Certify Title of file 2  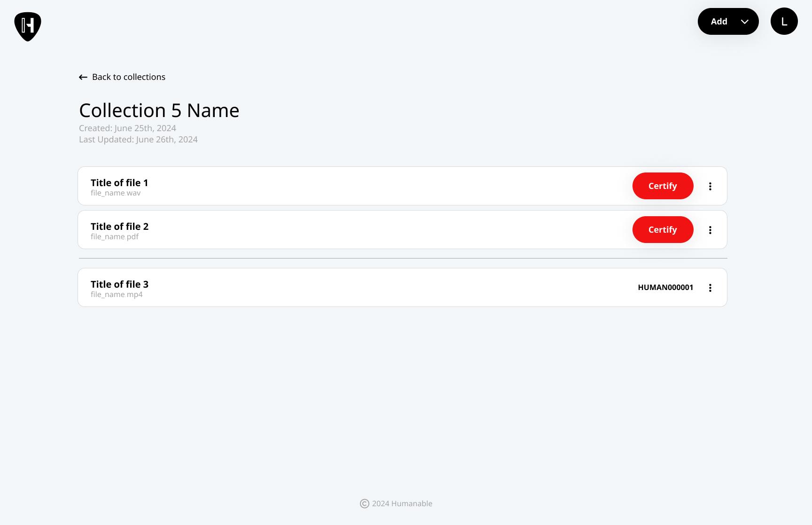click(x=663, y=230)
